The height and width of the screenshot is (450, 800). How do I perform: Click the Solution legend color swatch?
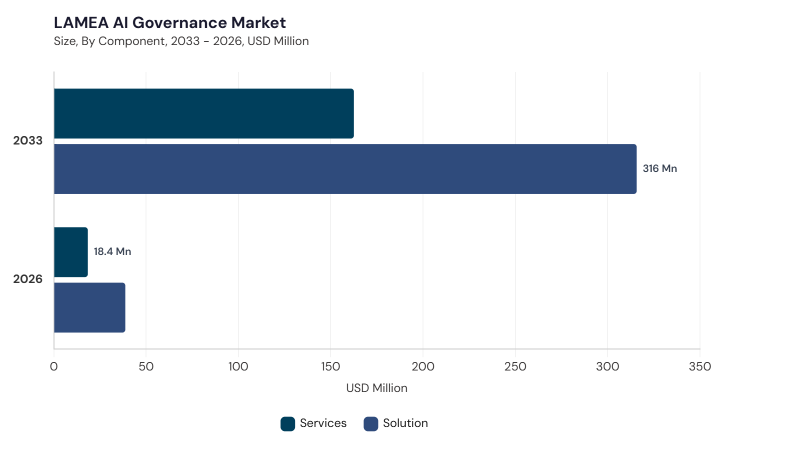tap(371, 423)
